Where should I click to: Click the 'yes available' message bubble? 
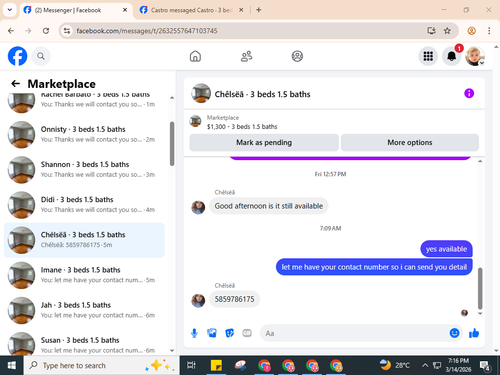click(x=446, y=249)
